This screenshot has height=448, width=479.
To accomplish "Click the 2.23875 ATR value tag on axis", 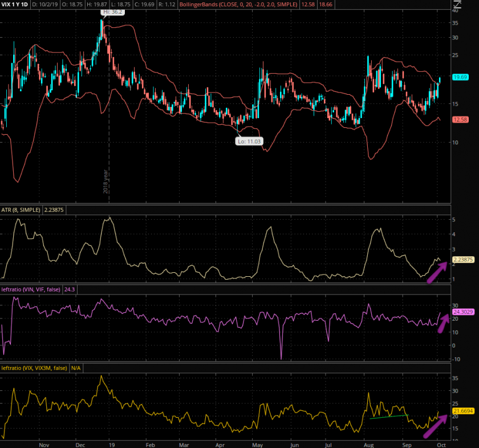I will tap(463, 260).
